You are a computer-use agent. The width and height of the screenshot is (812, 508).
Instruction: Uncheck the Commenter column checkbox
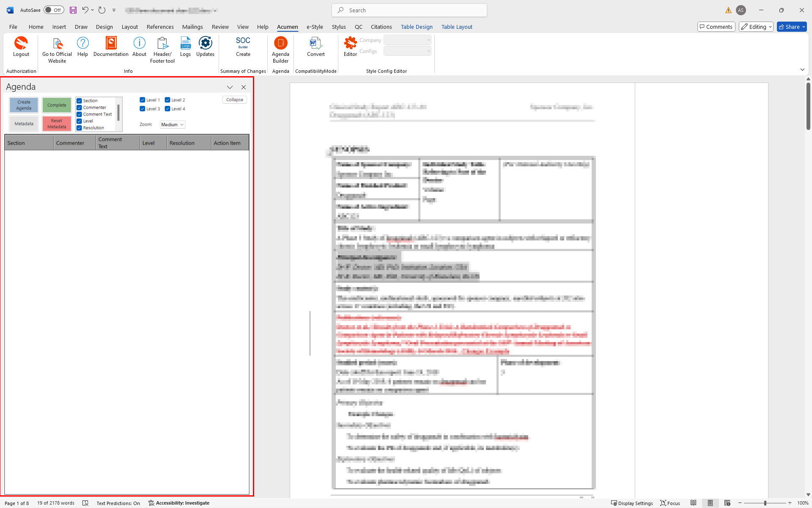(x=79, y=108)
